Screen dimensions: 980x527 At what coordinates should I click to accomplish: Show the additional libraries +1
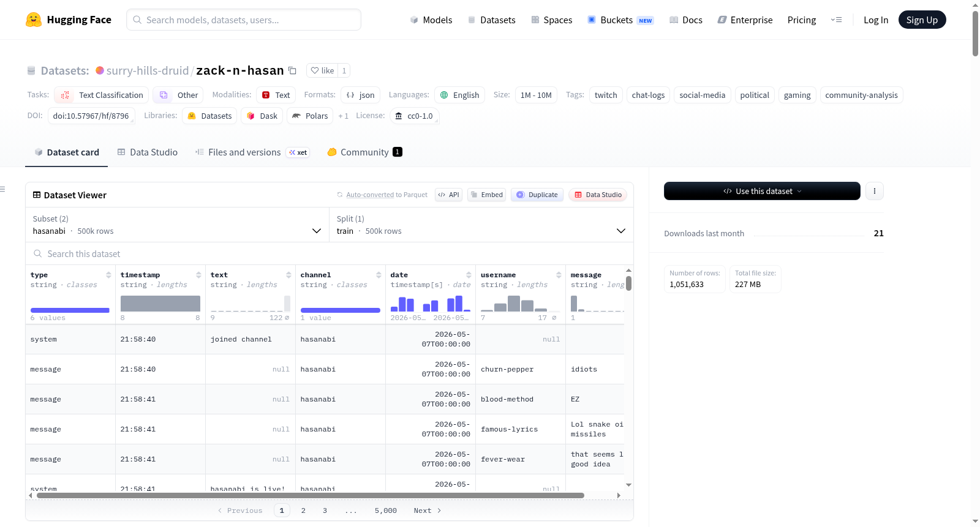coord(344,116)
